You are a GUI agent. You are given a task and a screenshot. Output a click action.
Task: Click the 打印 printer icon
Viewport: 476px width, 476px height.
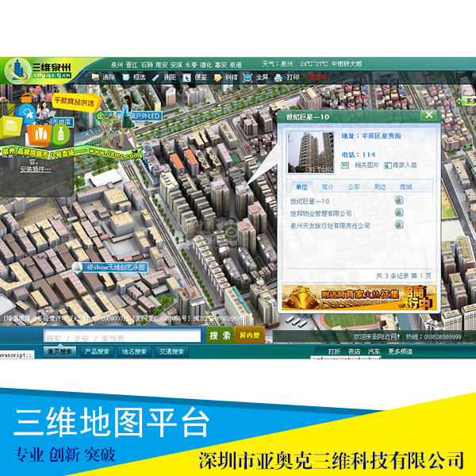coord(278,78)
